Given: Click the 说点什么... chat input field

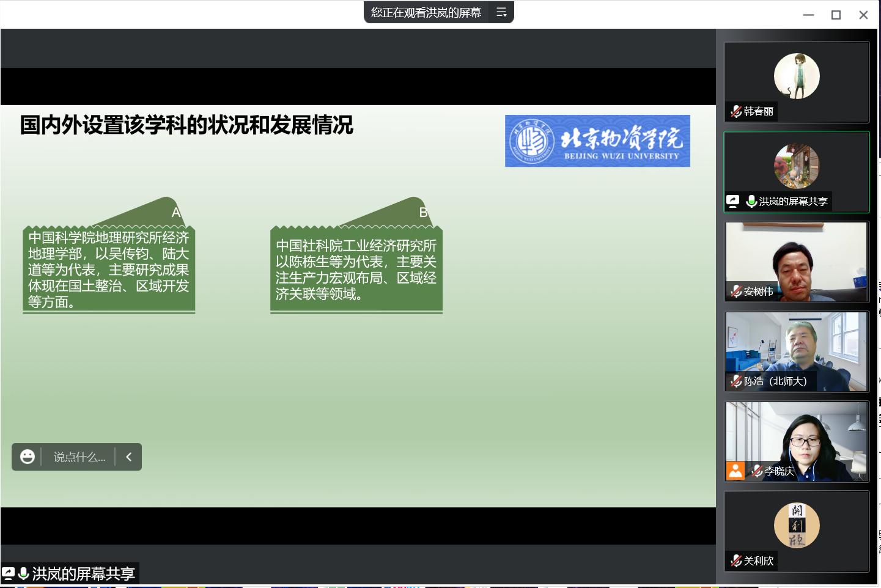Looking at the screenshot, I should (79, 457).
